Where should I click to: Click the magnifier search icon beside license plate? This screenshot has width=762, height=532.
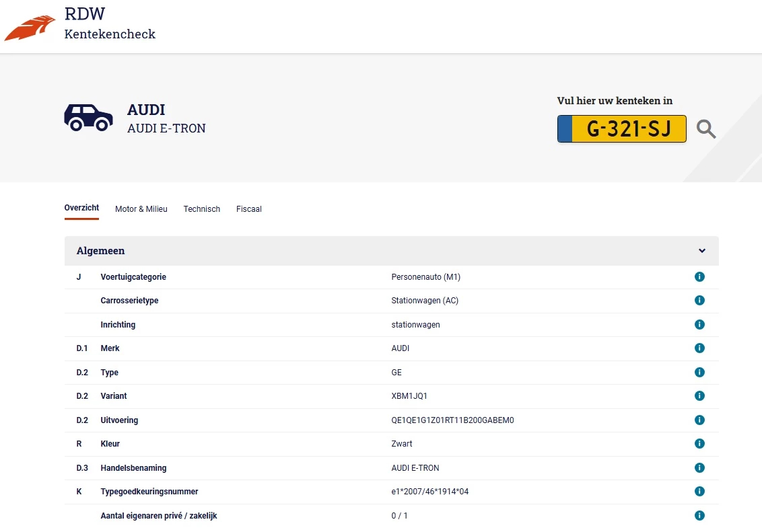706,129
